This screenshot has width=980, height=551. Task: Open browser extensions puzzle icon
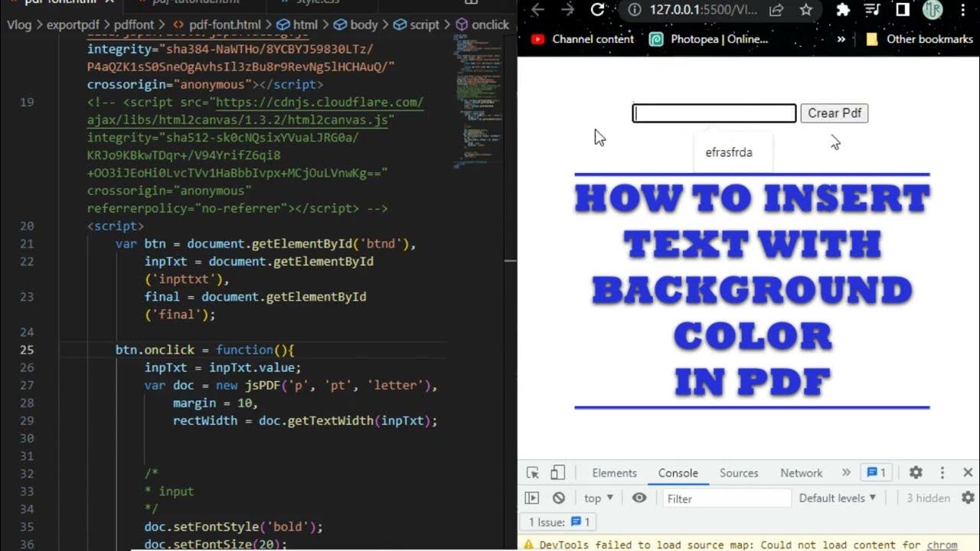[843, 10]
